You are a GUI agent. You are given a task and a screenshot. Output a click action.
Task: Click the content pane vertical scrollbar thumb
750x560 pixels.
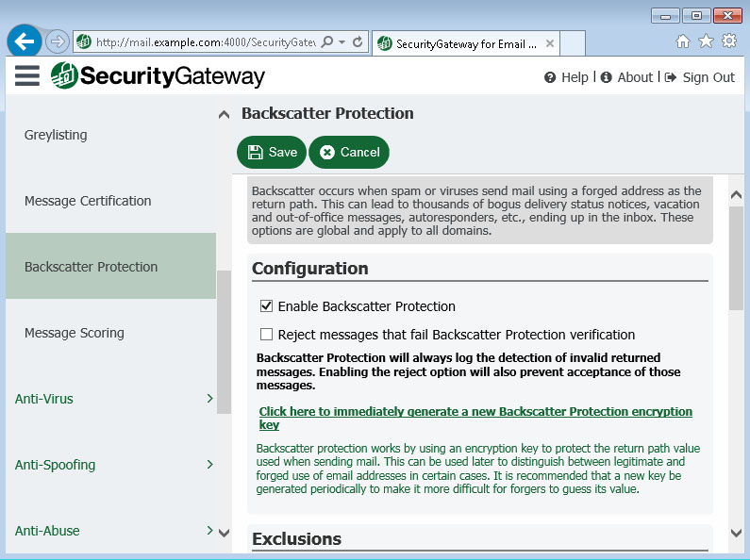(x=736, y=258)
